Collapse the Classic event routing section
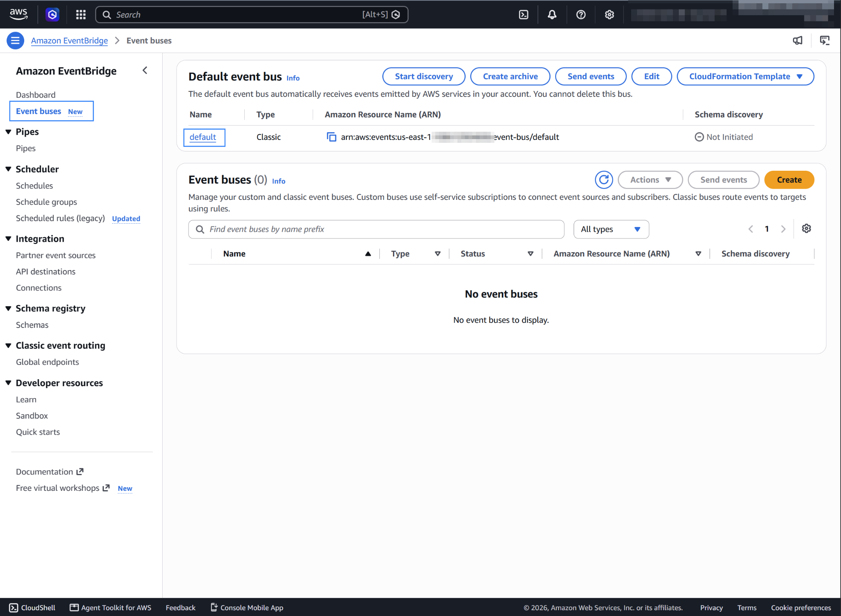The height and width of the screenshot is (616, 841). coord(8,346)
